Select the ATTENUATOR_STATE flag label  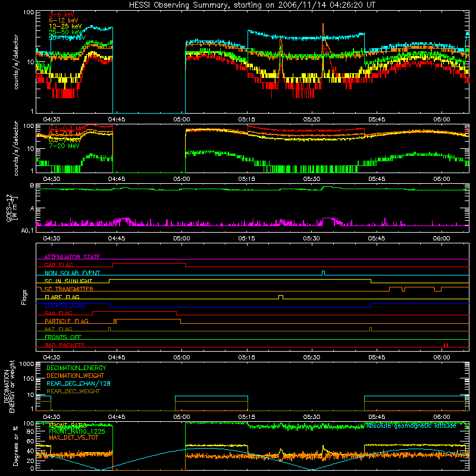(x=72, y=257)
